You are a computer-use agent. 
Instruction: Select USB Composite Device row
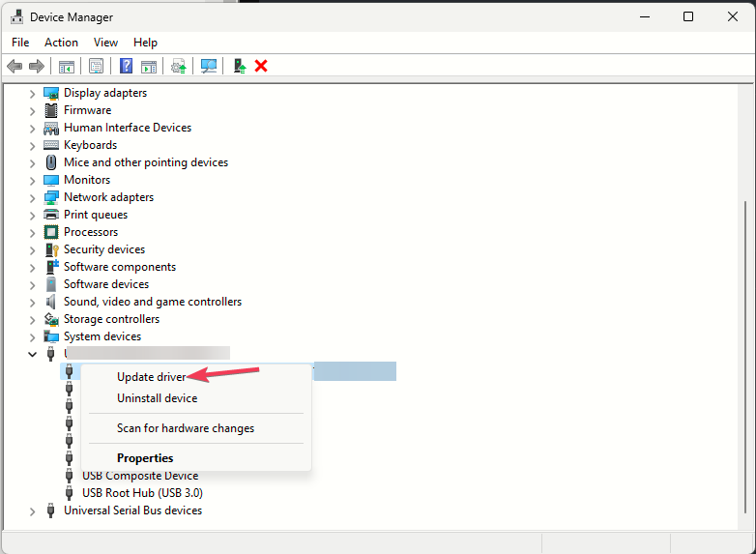coord(140,476)
